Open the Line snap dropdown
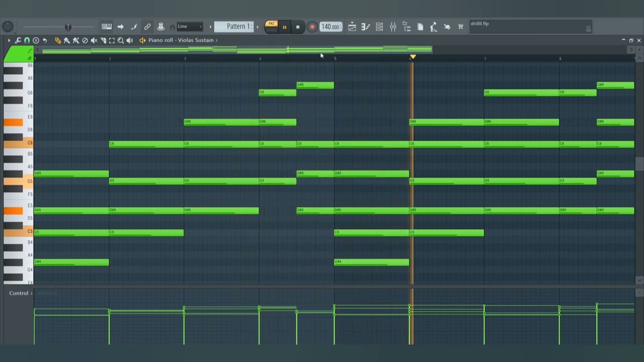 [190, 27]
